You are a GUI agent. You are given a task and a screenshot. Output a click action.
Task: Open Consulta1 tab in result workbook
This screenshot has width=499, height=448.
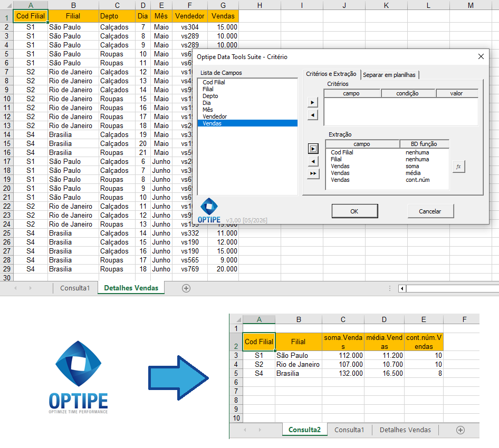[349, 430]
